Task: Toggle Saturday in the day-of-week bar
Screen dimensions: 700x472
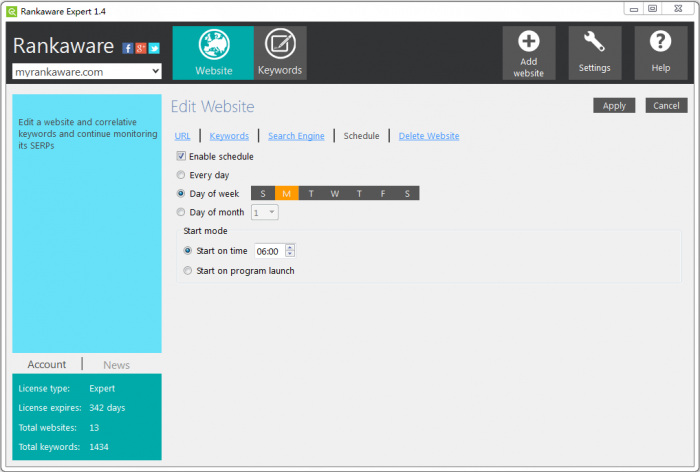Action: [x=407, y=193]
